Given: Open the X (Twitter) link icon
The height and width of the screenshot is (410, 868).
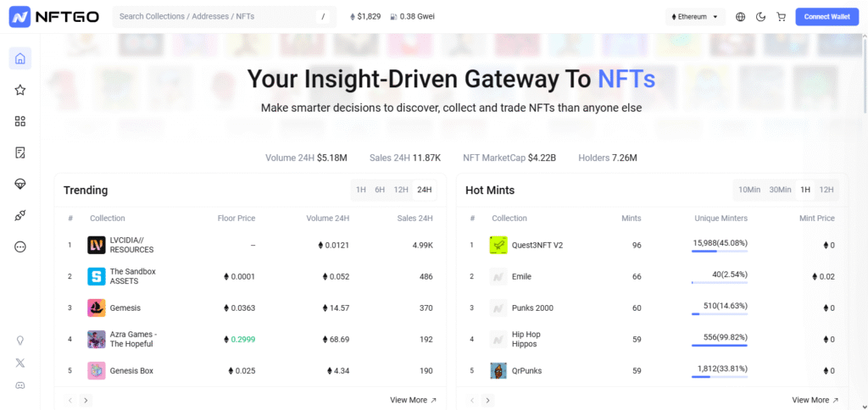Looking at the screenshot, I should [20, 363].
